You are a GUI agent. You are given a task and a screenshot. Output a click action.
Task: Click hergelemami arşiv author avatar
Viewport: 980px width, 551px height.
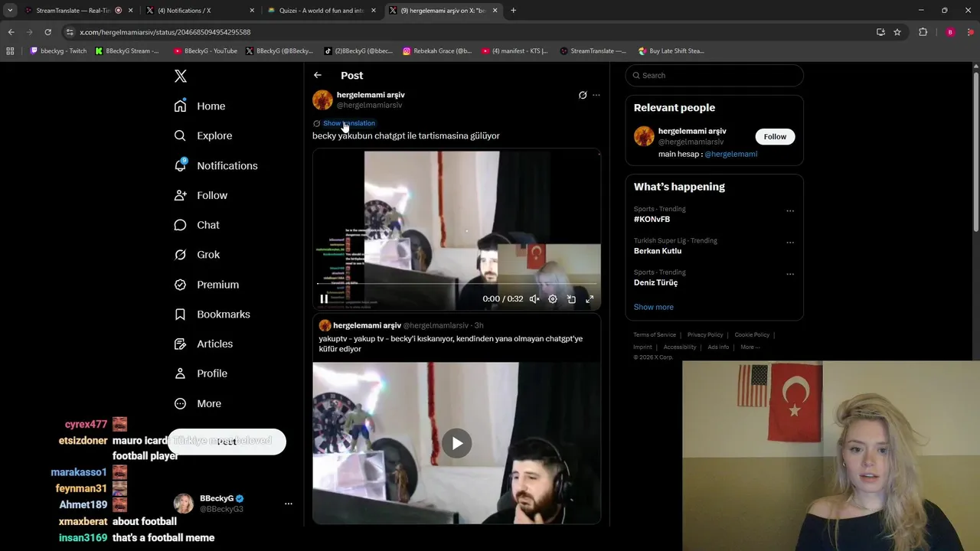(x=322, y=99)
